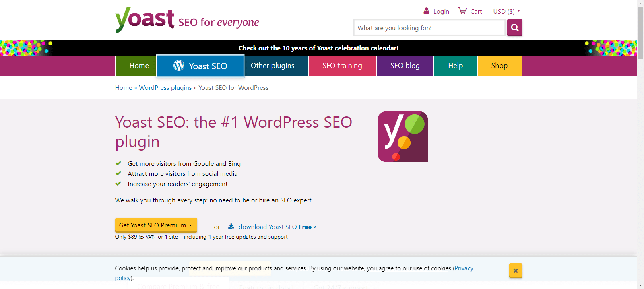Screen dimensions: 644x289
Task: Click the shopping cart icon
Action: [462, 11]
